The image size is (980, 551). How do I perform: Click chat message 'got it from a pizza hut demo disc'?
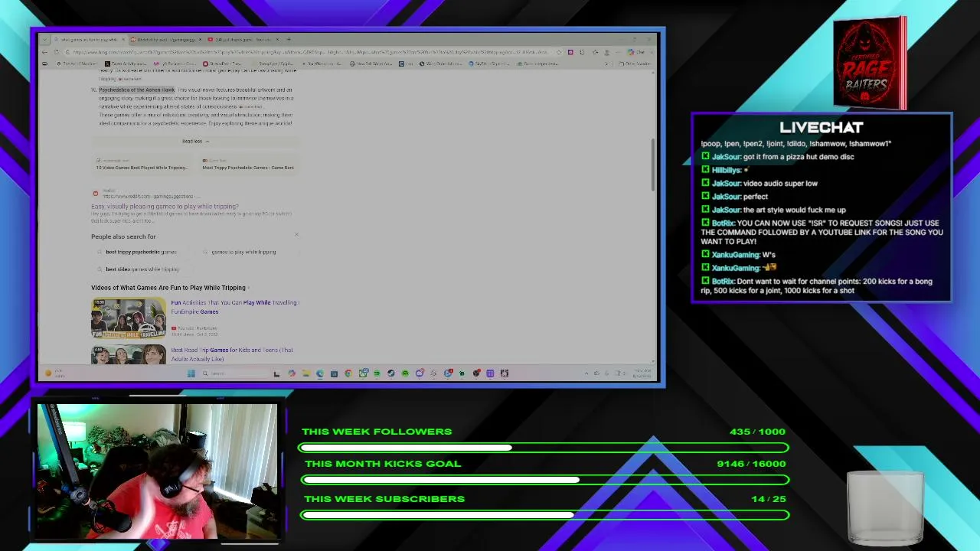click(x=799, y=157)
